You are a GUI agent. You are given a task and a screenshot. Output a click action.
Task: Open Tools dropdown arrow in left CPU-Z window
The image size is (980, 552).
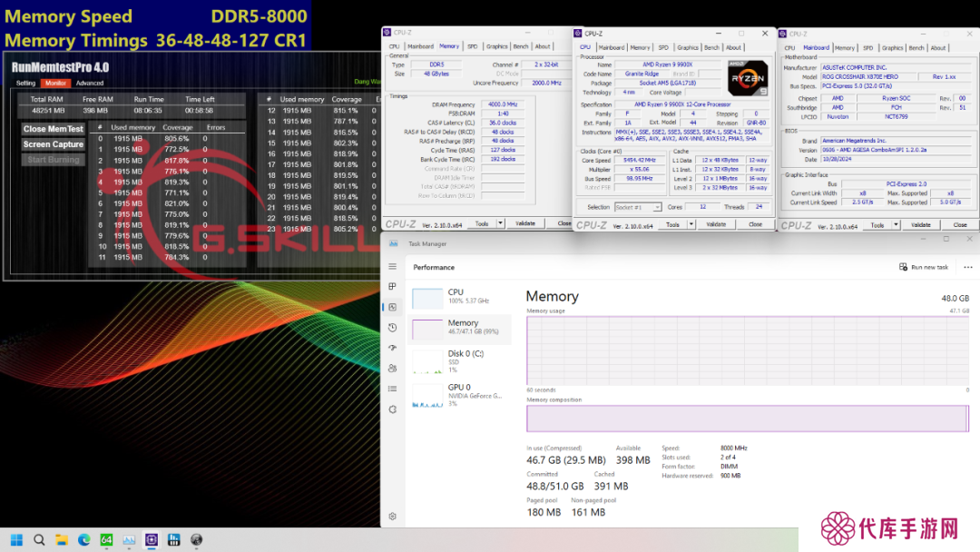(500, 223)
